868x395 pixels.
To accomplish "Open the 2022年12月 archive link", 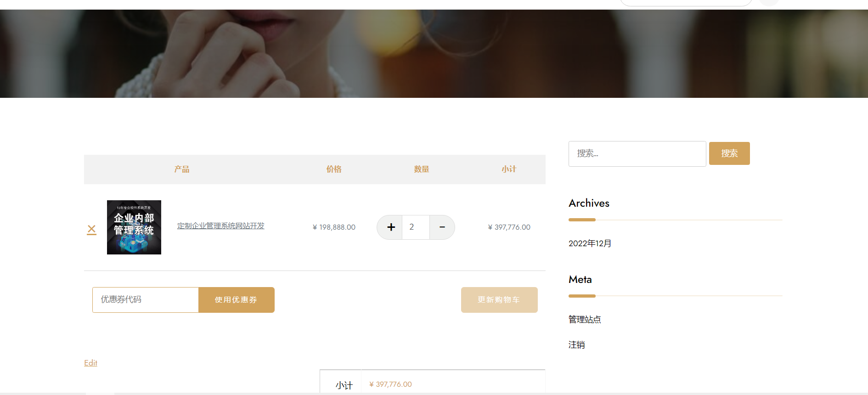I will point(590,243).
